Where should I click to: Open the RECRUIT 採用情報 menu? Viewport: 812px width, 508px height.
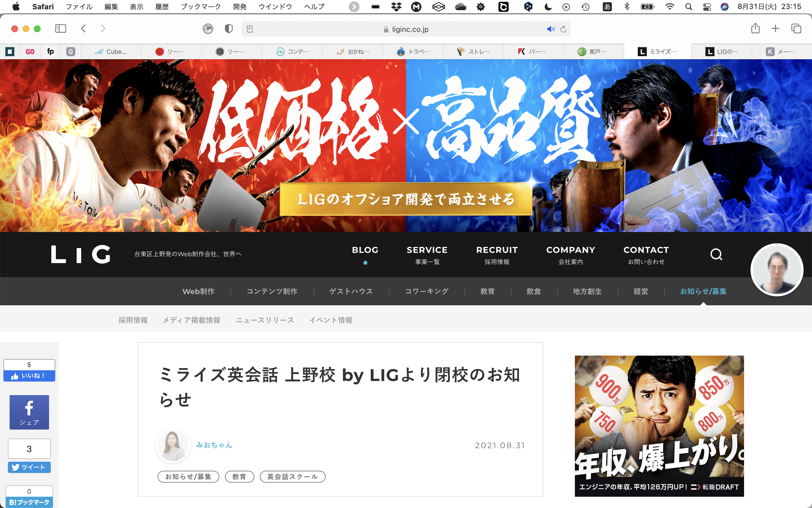pyautogui.click(x=497, y=255)
